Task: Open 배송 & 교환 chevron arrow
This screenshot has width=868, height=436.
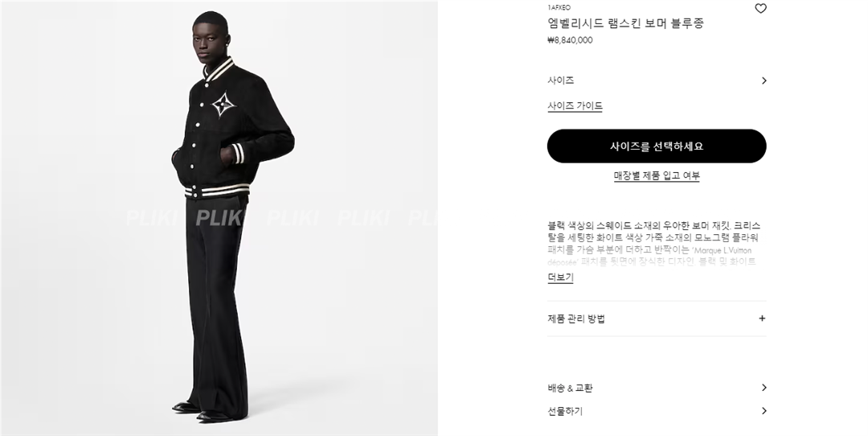Action: pos(764,388)
